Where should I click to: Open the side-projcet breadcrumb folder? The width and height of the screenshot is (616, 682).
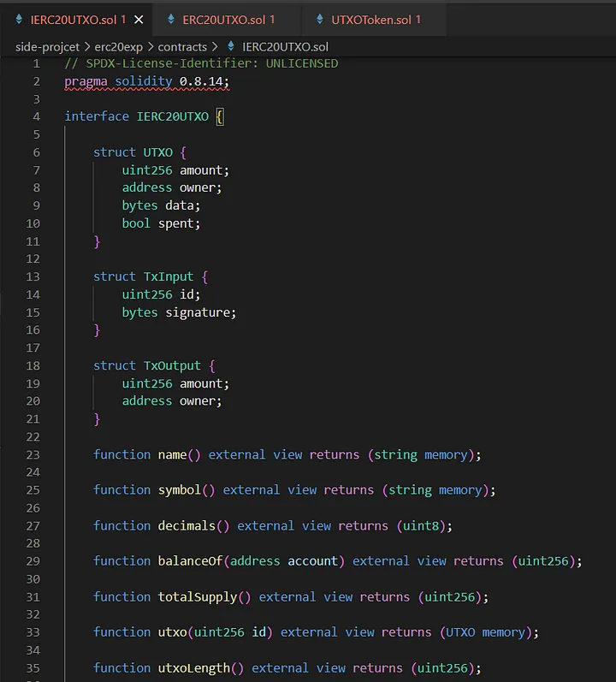pos(49,46)
